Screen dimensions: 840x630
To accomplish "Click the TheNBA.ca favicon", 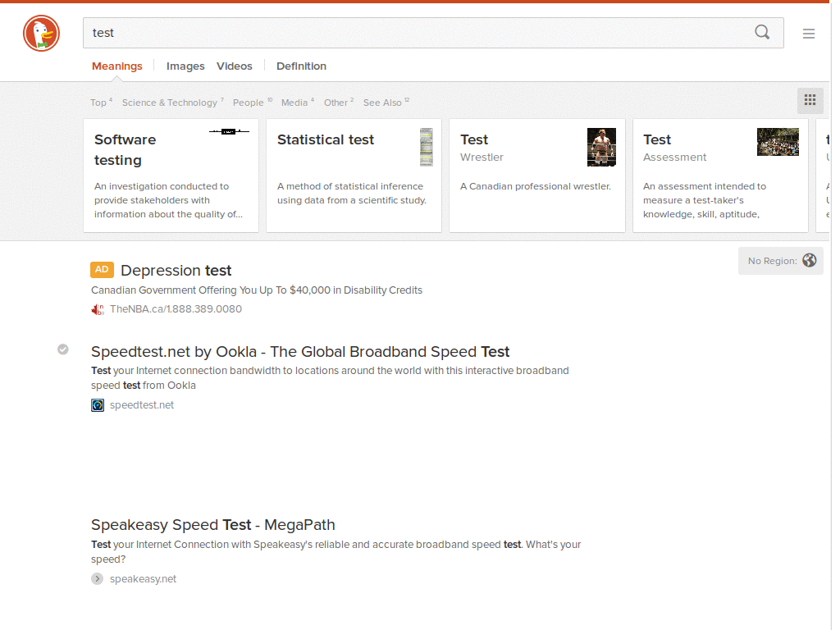I will 98,309.
